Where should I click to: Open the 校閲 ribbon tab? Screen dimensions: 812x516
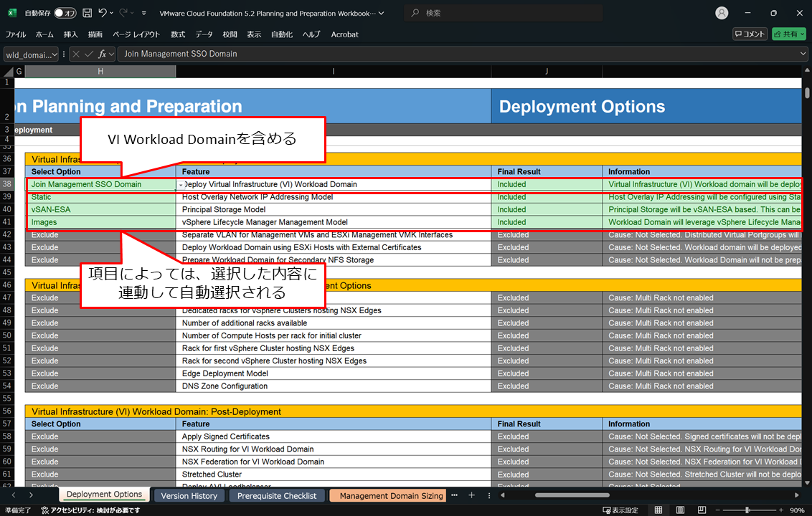point(230,34)
